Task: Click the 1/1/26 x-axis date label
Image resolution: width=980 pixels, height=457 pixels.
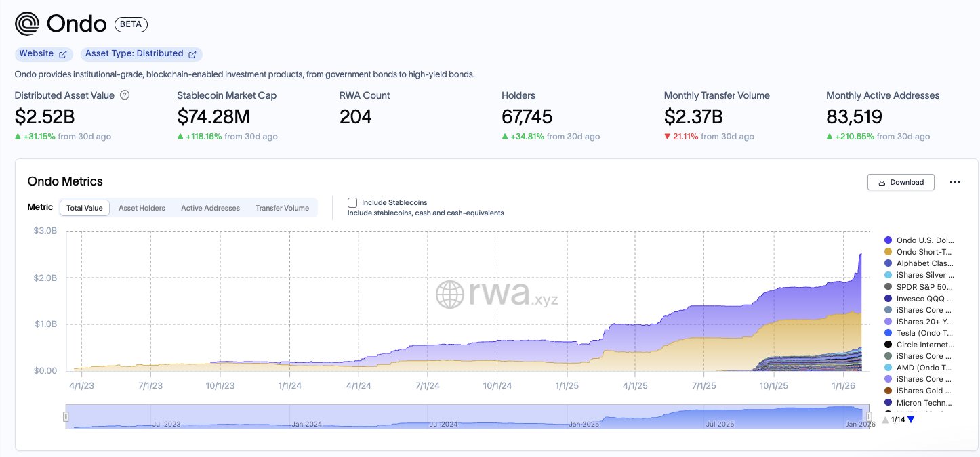Action: [x=843, y=385]
